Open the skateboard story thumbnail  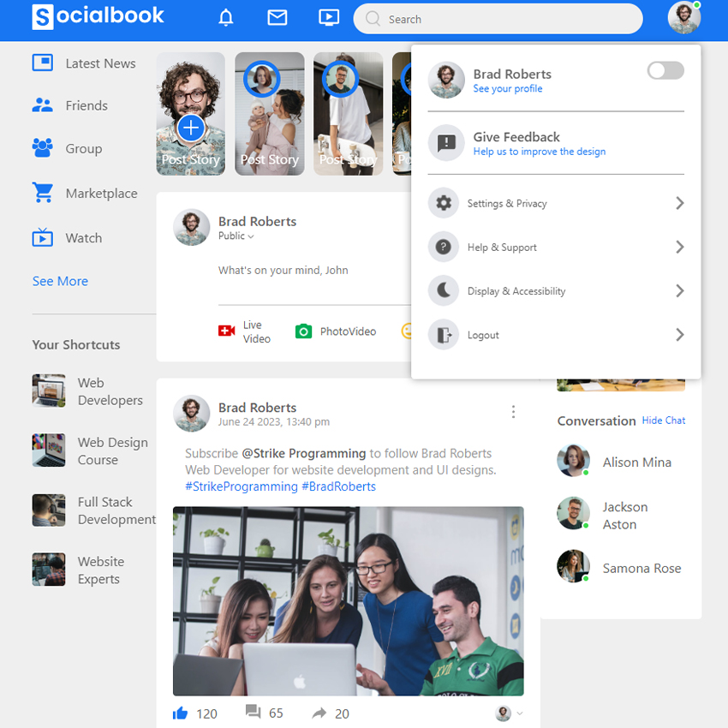[x=349, y=114]
